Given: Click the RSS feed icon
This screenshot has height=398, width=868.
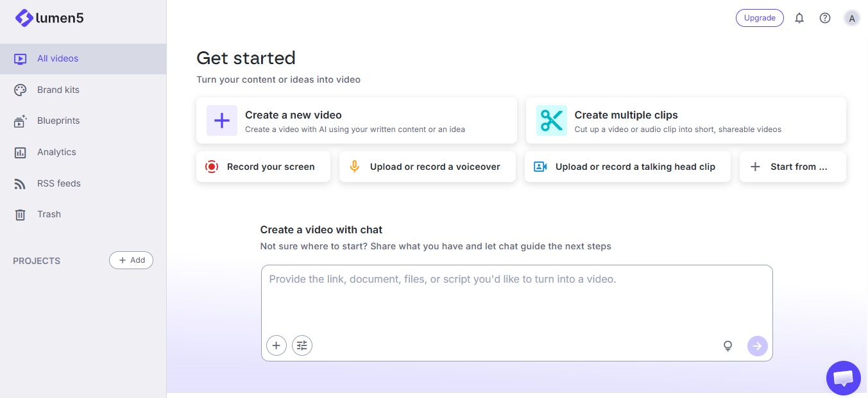Looking at the screenshot, I should (x=20, y=183).
